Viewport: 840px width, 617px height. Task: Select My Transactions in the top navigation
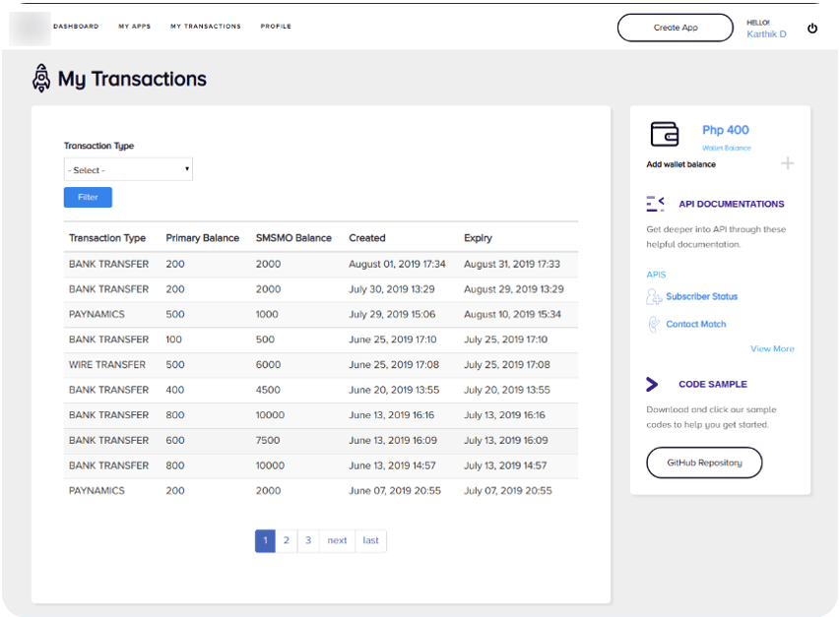[206, 27]
